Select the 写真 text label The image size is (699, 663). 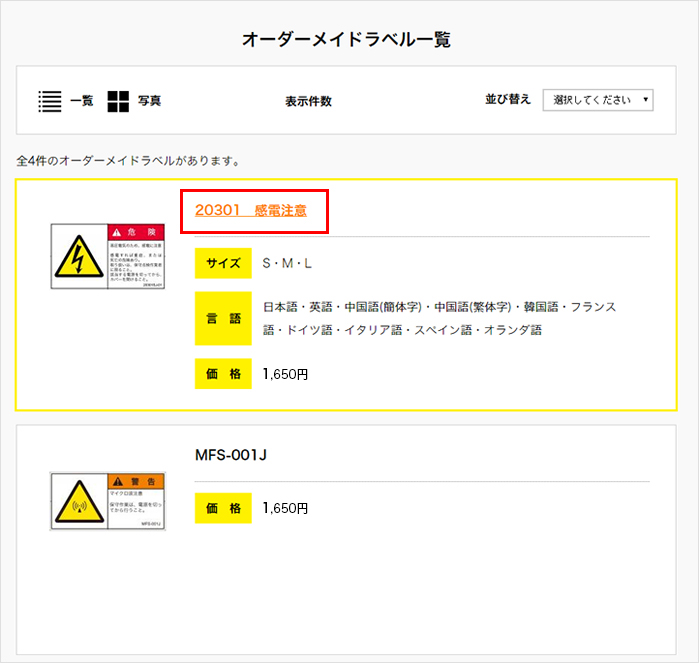point(149,101)
